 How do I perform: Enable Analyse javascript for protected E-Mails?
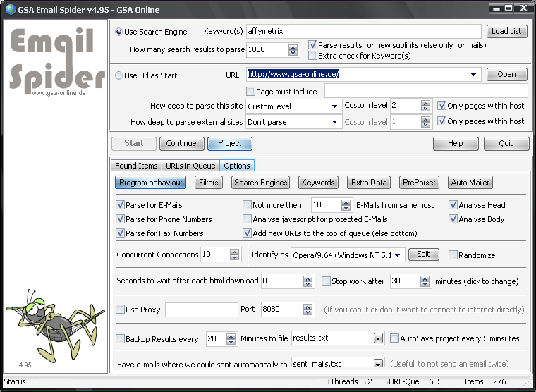pos(247,219)
